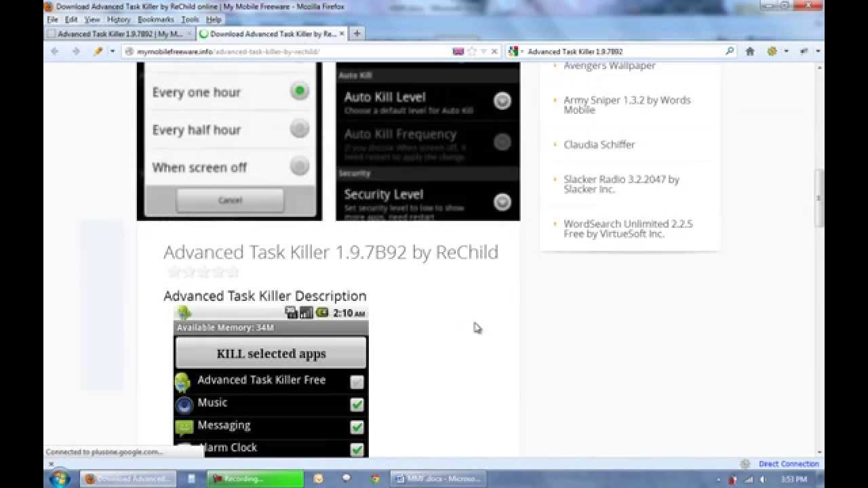The image size is (868, 488).
Task: Open the Edit menu
Action: click(71, 20)
